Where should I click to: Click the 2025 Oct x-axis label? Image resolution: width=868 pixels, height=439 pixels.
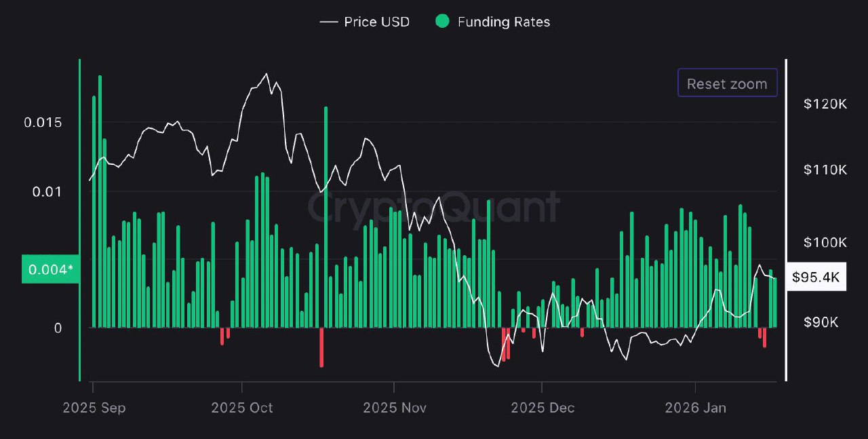tap(241, 408)
